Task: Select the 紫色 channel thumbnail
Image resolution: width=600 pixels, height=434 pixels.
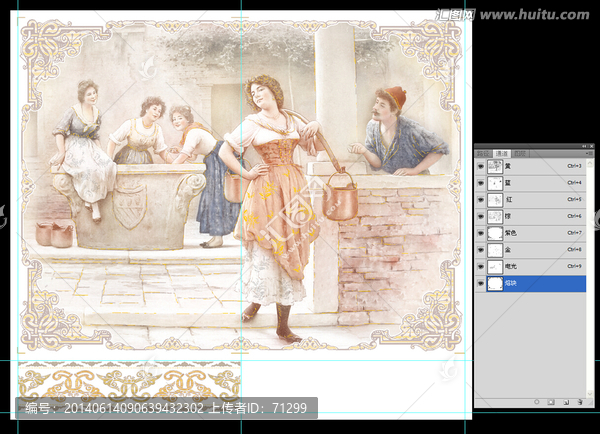Action: click(495, 233)
